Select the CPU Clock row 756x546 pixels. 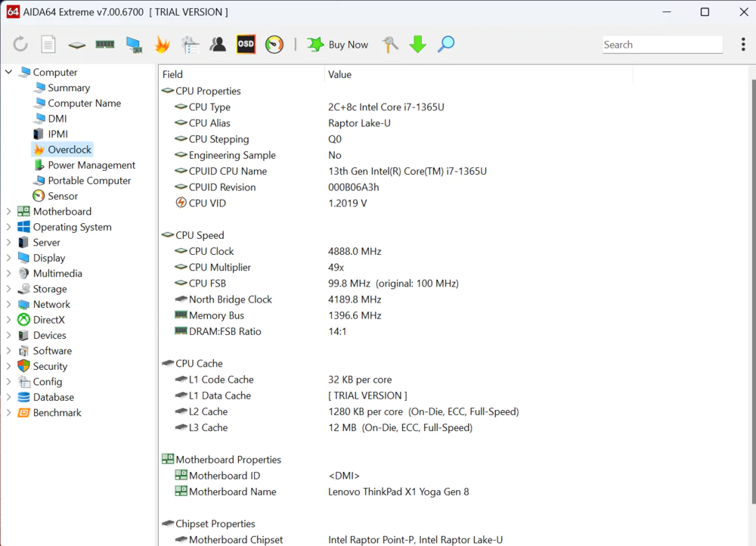pyautogui.click(x=395, y=251)
